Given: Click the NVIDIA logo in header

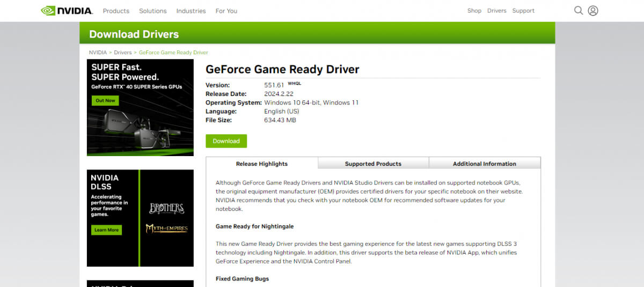Looking at the screenshot, I should 67,11.
